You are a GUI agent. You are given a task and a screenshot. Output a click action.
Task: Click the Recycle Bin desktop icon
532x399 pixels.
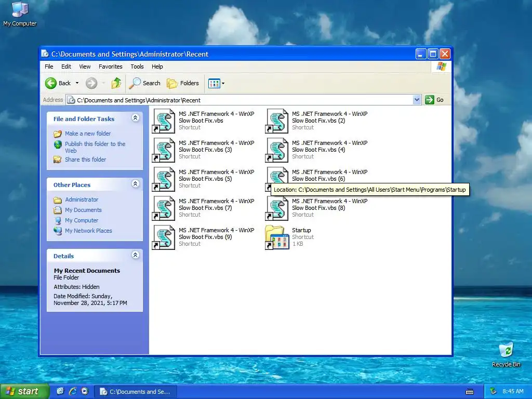(506, 351)
